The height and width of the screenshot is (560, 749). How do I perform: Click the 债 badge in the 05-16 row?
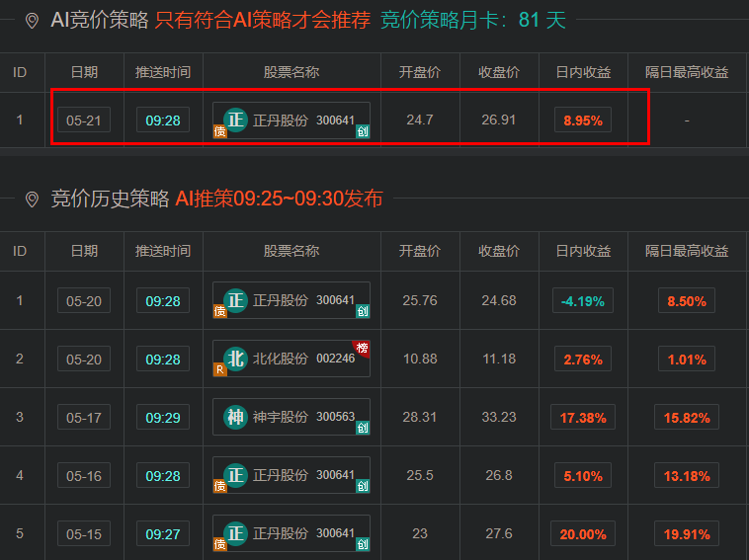(x=219, y=486)
